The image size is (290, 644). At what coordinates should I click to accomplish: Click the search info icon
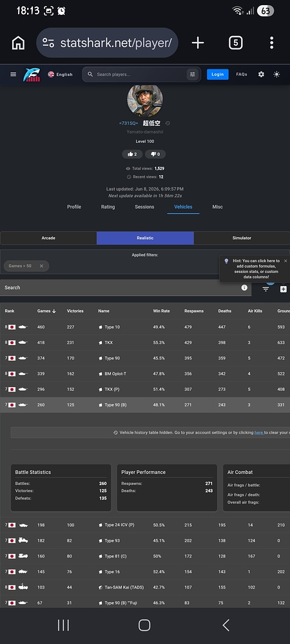[244, 287]
